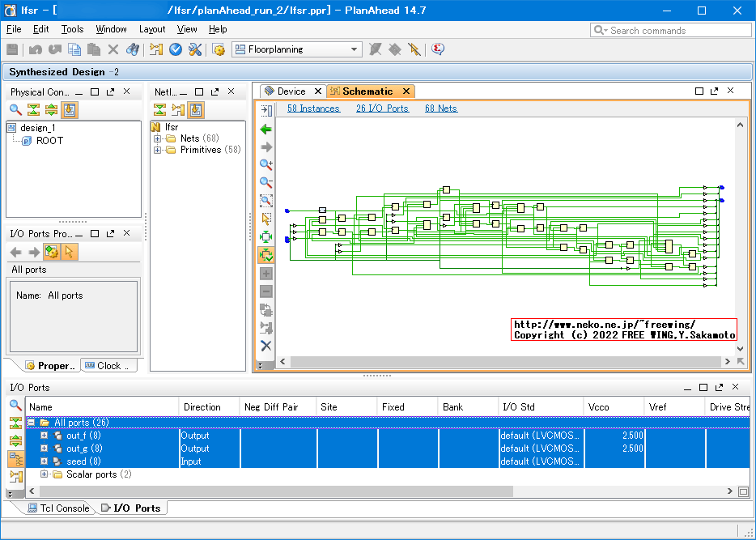Open the File menu
Image resolution: width=756 pixels, height=540 pixels.
(x=14, y=29)
